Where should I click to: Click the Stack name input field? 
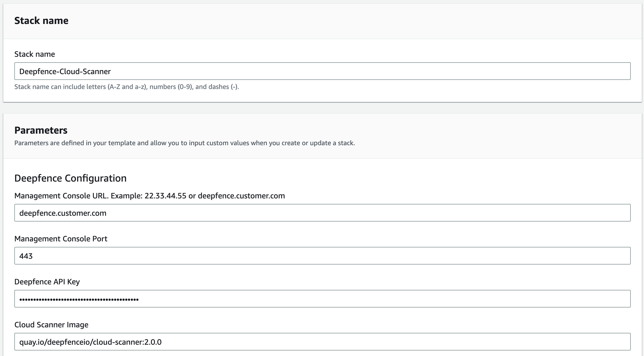pyautogui.click(x=322, y=71)
